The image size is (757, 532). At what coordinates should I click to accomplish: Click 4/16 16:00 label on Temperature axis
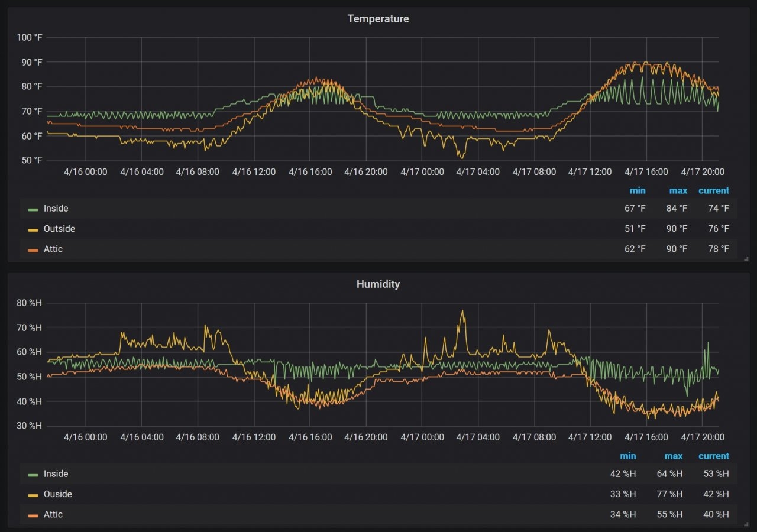pyautogui.click(x=310, y=172)
